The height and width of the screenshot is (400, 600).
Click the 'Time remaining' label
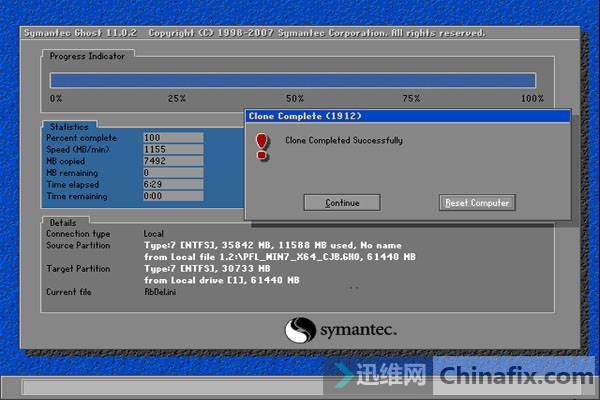click(x=77, y=196)
